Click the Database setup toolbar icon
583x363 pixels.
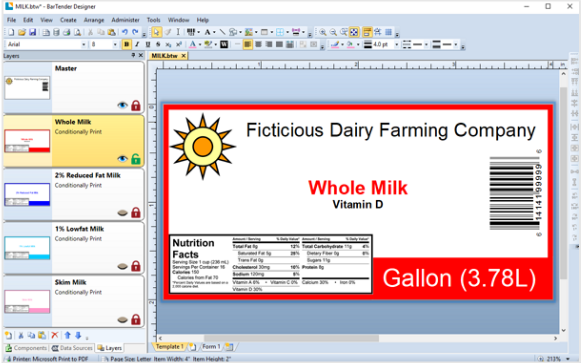pos(56,32)
